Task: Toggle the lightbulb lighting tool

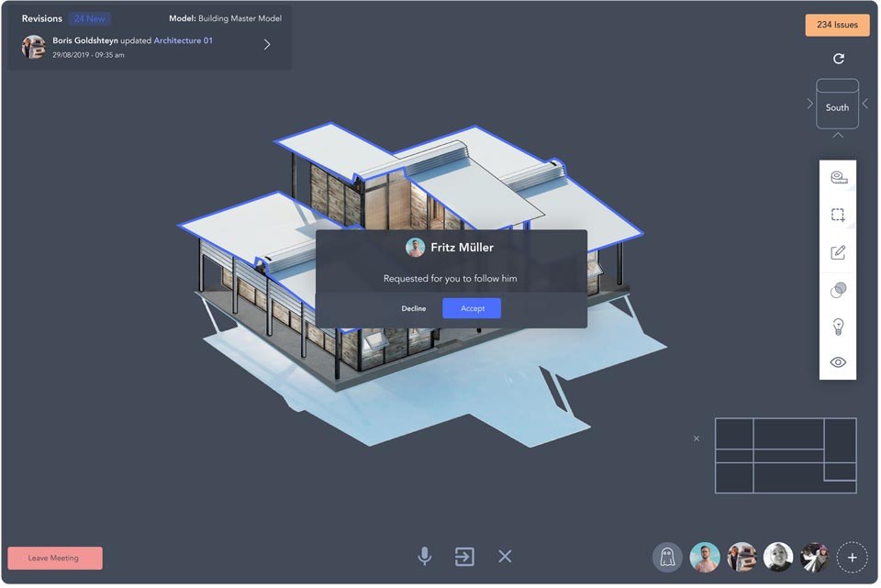Action: point(838,327)
